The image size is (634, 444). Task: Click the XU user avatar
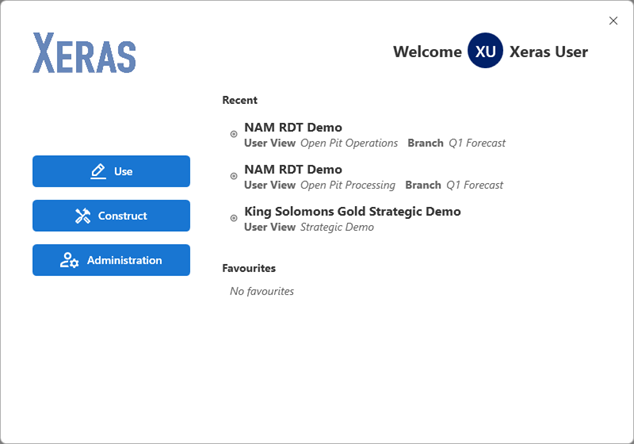(x=485, y=51)
